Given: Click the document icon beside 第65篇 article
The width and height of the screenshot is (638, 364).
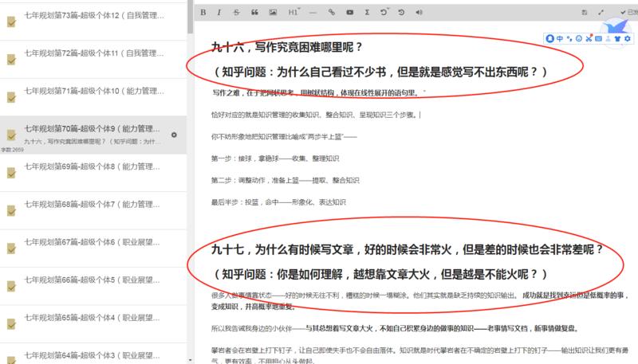Looking at the screenshot, I should (x=11, y=324).
